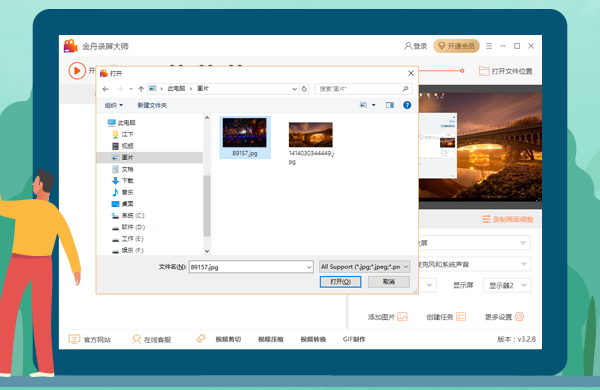Image resolution: width=600 pixels, height=390 pixels.
Task: Open the 视频转换 tool
Action: coord(313,339)
